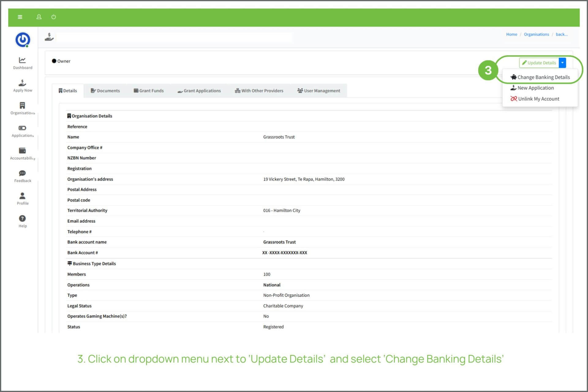Switch to User Management tab
The image size is (588, 392).
(318, 91)
